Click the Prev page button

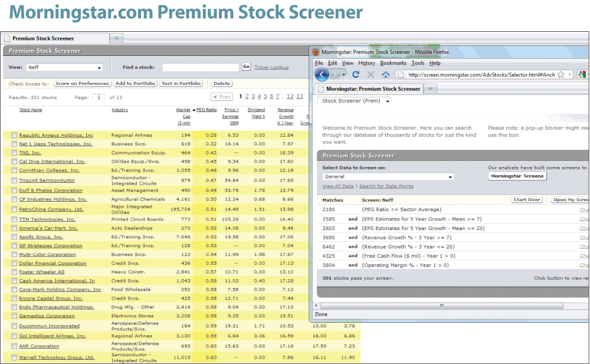[x=222, y=97]
